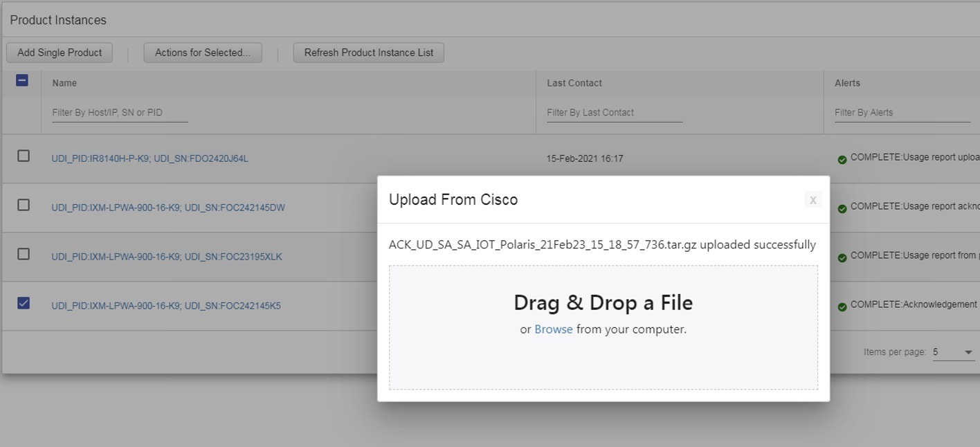Click green status icon for FOC23195XLK row
Screen dimensions: 980x447
(x=842, y=257)
